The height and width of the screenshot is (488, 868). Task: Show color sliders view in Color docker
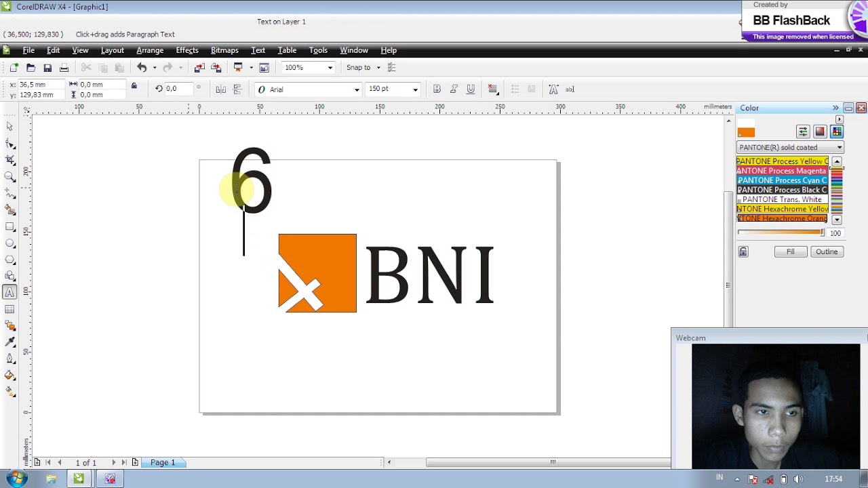pyautogui.click(x=803, y=131)
